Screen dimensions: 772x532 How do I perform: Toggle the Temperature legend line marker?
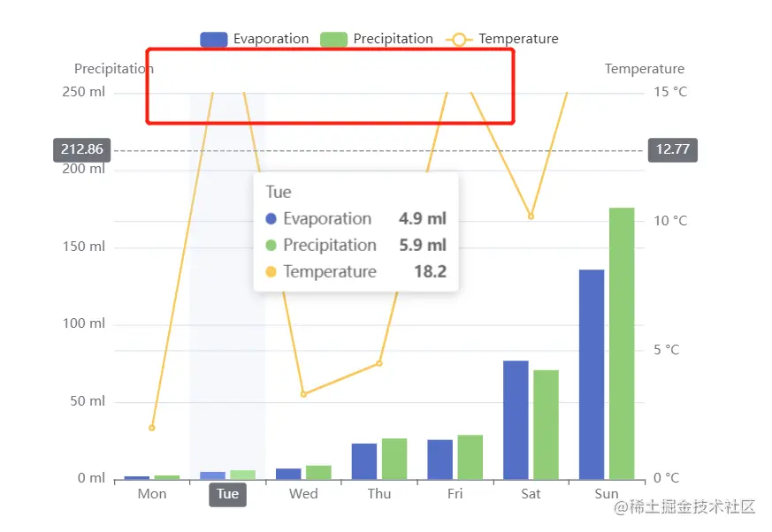[459, 40]
